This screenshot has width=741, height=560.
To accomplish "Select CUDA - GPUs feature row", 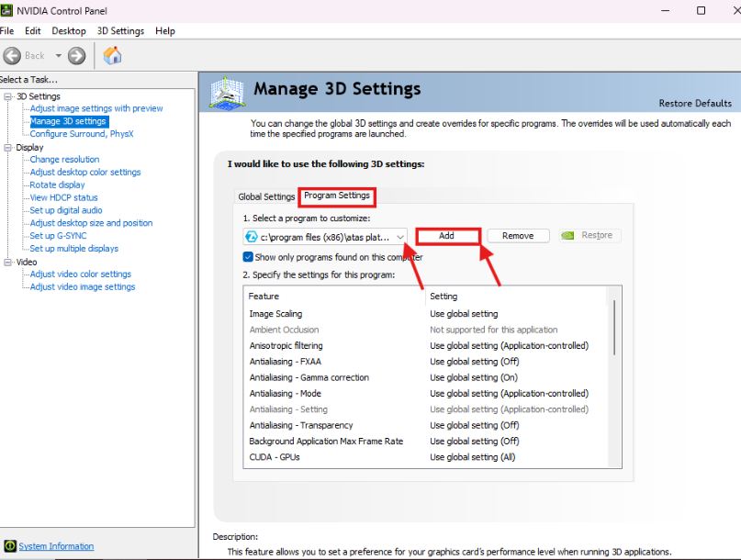I will click(425, 457).
